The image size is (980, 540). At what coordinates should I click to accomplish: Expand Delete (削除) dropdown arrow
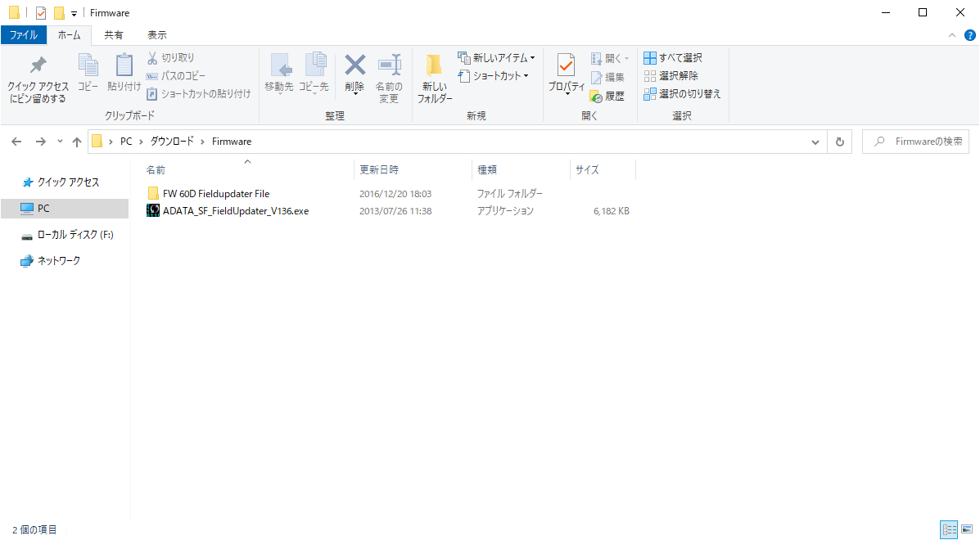[355, 95]
